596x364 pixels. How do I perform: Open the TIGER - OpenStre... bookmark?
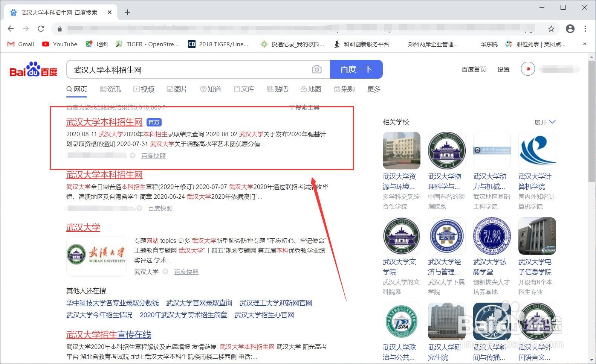[x=147, y=44]
